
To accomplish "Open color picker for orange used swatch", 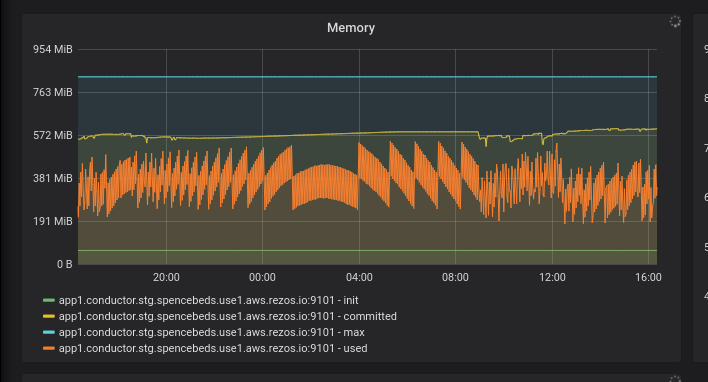I will [49, 348].
